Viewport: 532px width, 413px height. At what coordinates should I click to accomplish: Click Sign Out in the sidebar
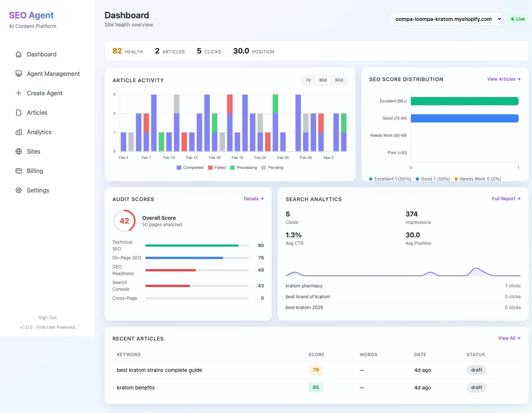[47, 317]
